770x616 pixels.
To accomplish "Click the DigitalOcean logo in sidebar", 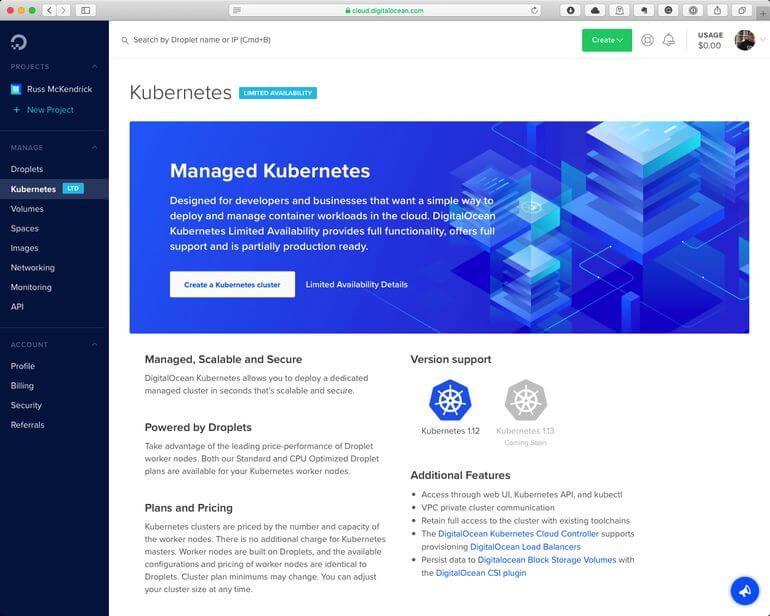I will pos(19,42).
